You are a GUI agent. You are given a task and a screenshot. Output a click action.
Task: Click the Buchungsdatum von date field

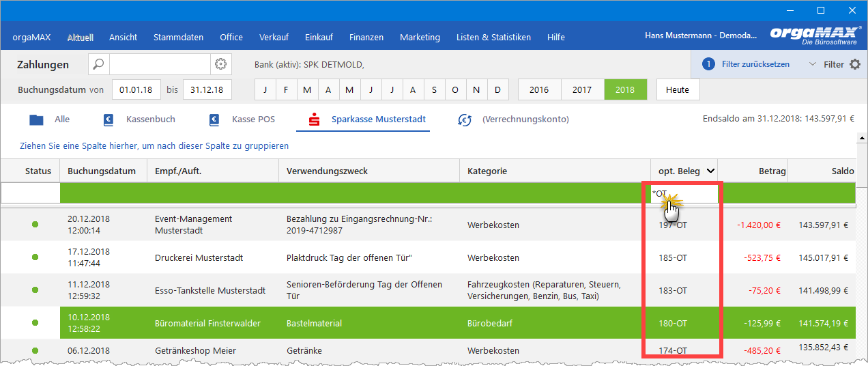tap(136, 89)
